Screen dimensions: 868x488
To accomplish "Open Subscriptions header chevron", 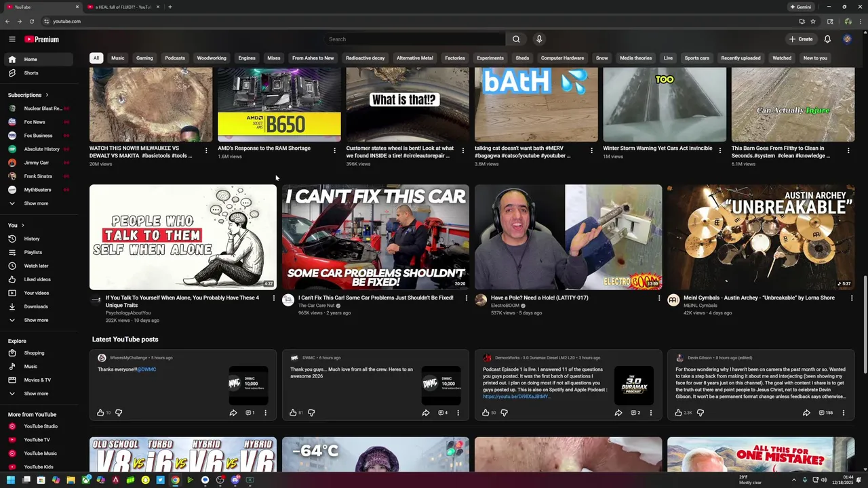I will pyautogui.click(x=47, y=95).
